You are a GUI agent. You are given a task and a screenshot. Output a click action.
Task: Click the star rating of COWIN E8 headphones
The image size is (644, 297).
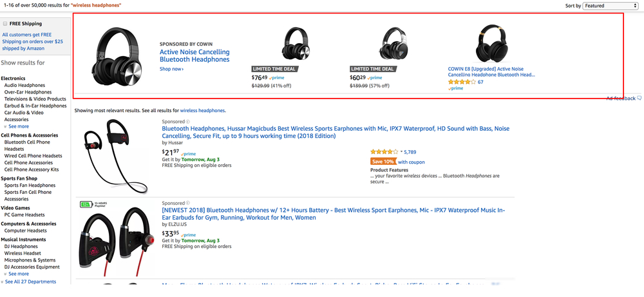[x=462, y=82]
